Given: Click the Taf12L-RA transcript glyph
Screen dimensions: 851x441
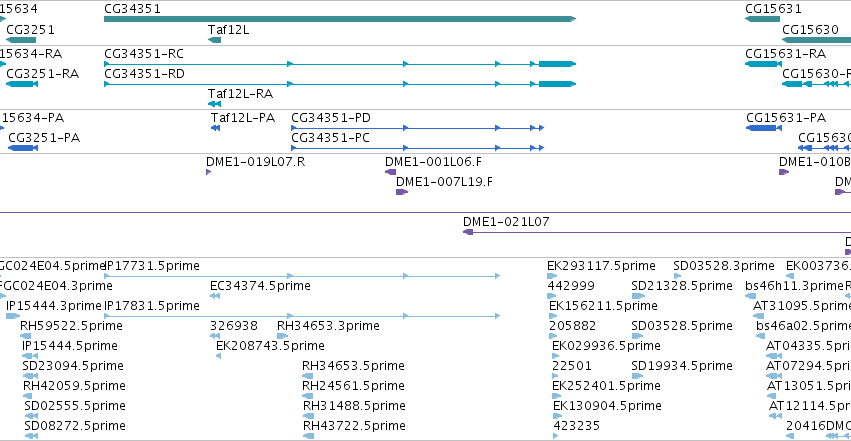Looking at the screenshot, I should [x=214, y=104].
